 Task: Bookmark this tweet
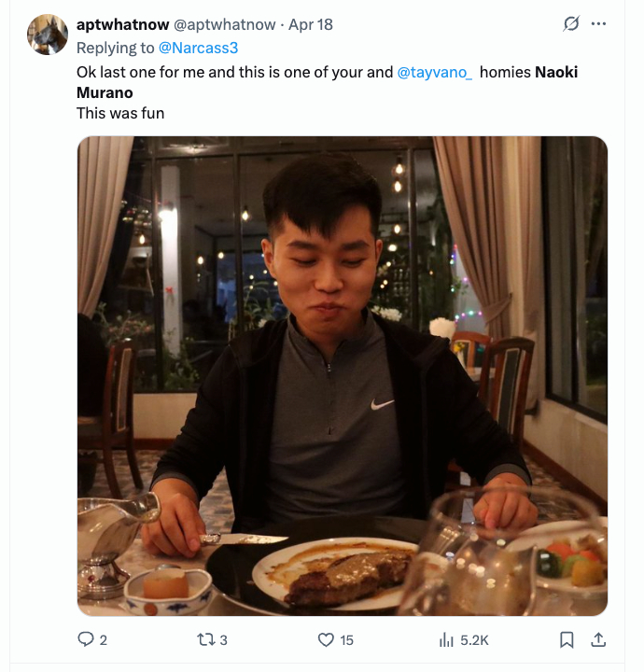tap(567, 639)
